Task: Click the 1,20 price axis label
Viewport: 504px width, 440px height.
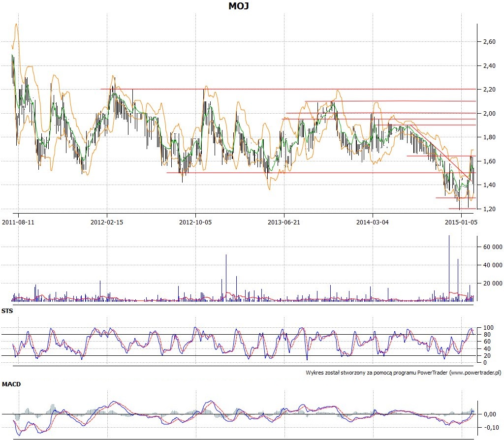Action: pos(489,209)
